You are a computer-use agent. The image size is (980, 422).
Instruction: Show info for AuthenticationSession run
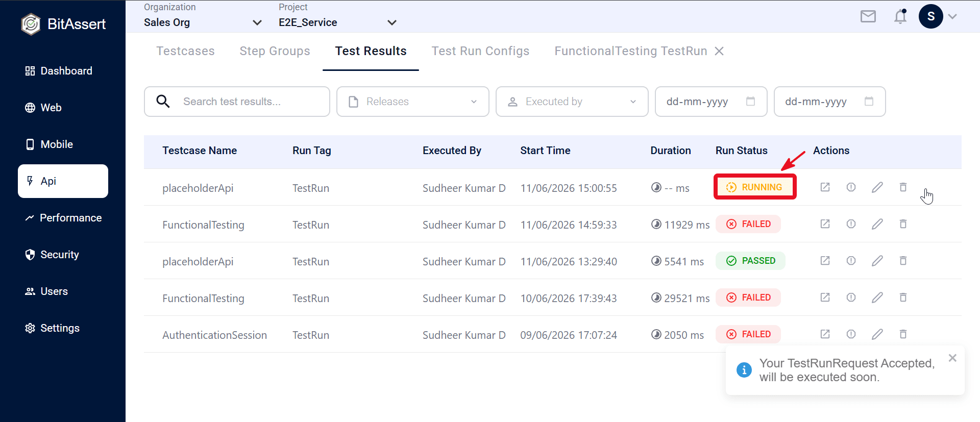851,334
